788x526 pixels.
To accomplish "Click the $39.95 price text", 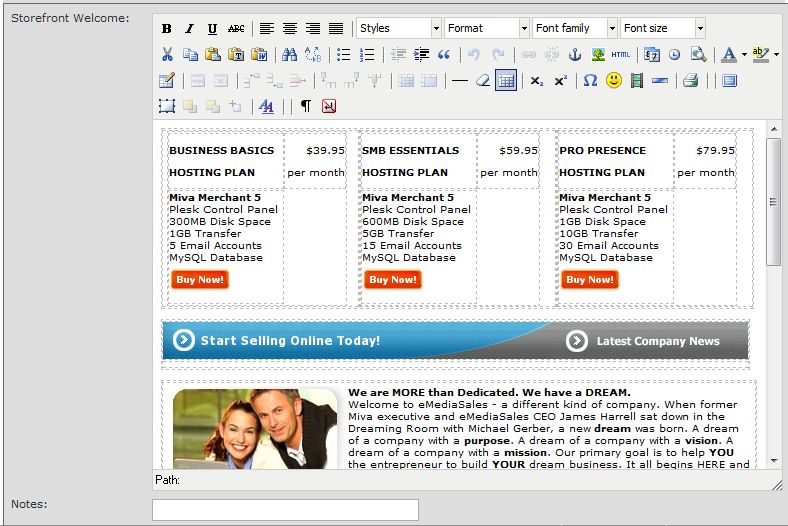I will pos(325,150).
